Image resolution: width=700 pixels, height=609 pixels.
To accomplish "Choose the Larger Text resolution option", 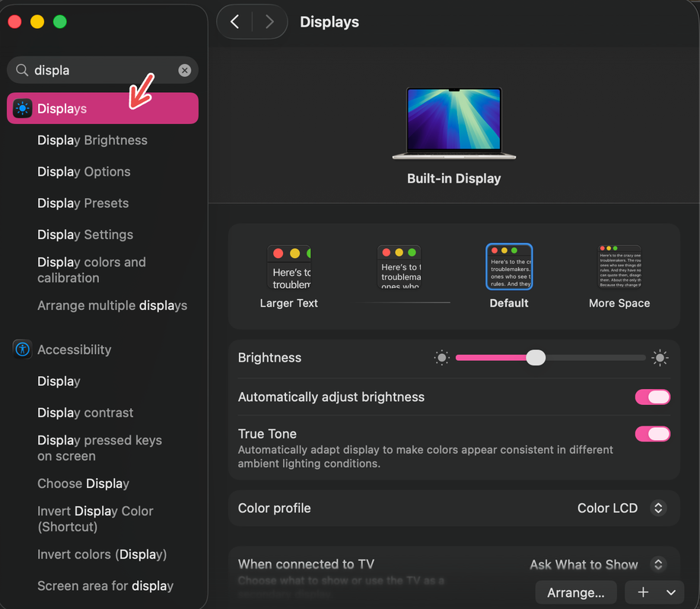I will click(289, 276).
